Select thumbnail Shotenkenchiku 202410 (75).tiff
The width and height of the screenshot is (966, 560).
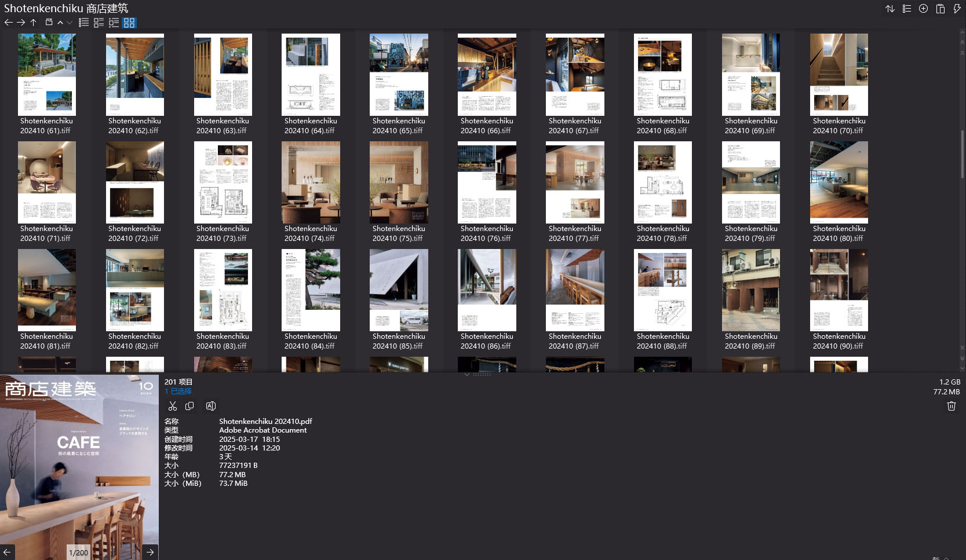pyautogui.click(x=399, y=182)
